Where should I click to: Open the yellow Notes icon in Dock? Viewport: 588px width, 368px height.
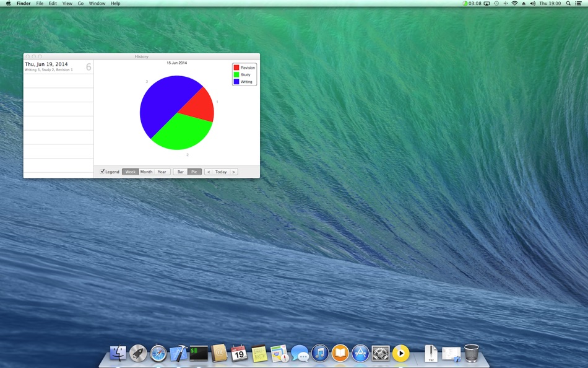tap(259, 353)
